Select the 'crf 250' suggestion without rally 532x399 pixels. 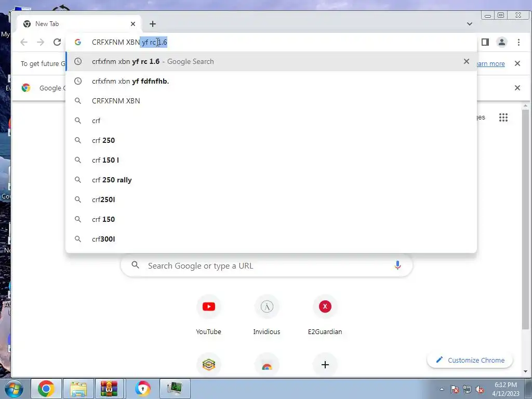pyautogui.click(x=271, y=140)
